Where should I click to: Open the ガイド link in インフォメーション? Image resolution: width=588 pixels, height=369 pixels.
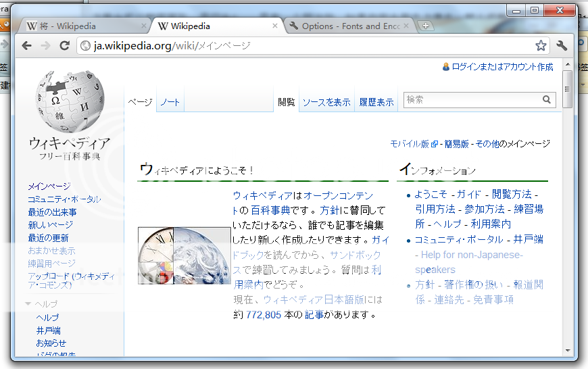(x=468, y=194)
